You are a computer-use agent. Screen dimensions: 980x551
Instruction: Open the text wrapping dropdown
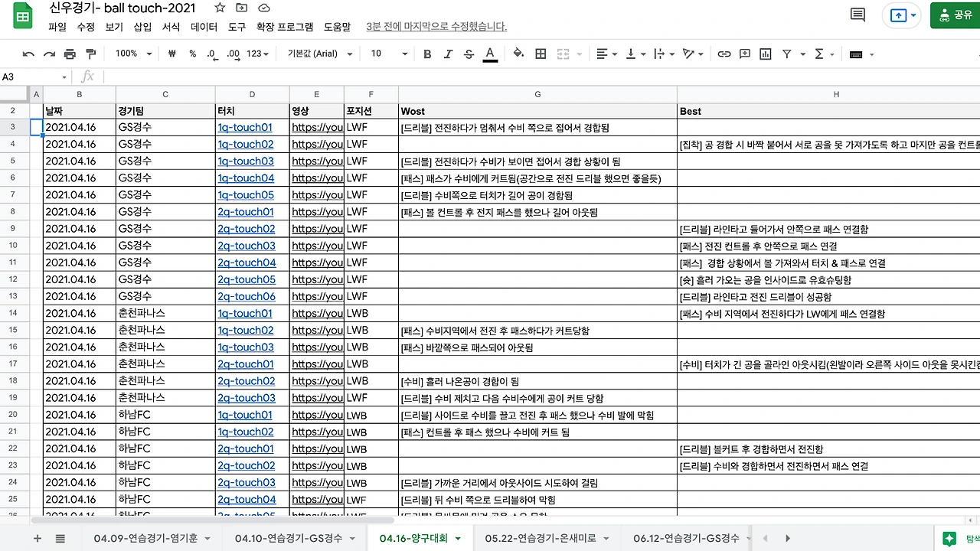tap(663, 54)
